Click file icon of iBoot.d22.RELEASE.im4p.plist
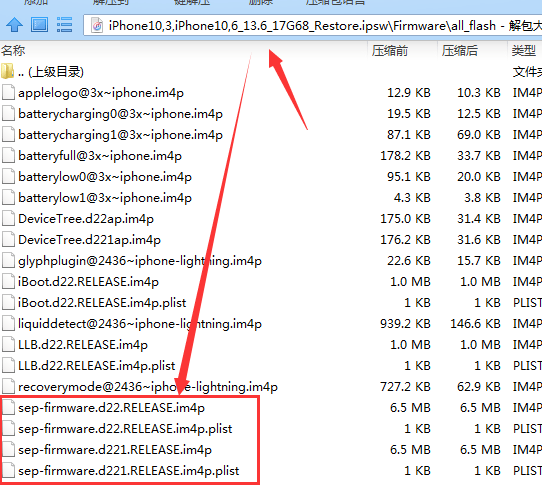This screenshot has width=542, height=496. [8, 303]
